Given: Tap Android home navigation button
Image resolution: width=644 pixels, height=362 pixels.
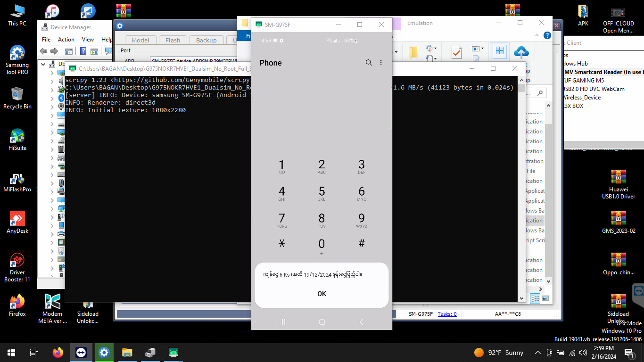Looking at the screenshot, I should tap(322, 322).
